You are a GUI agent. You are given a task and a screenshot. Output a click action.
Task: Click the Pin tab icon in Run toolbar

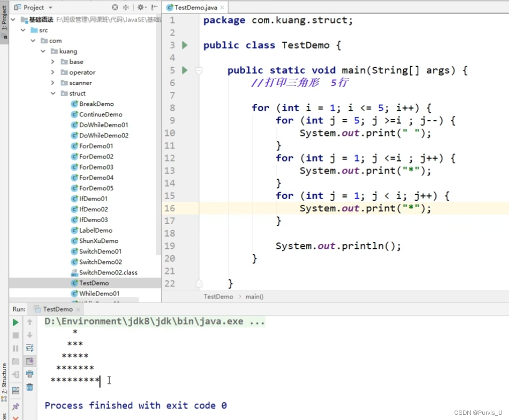click(x=15, y=406)
